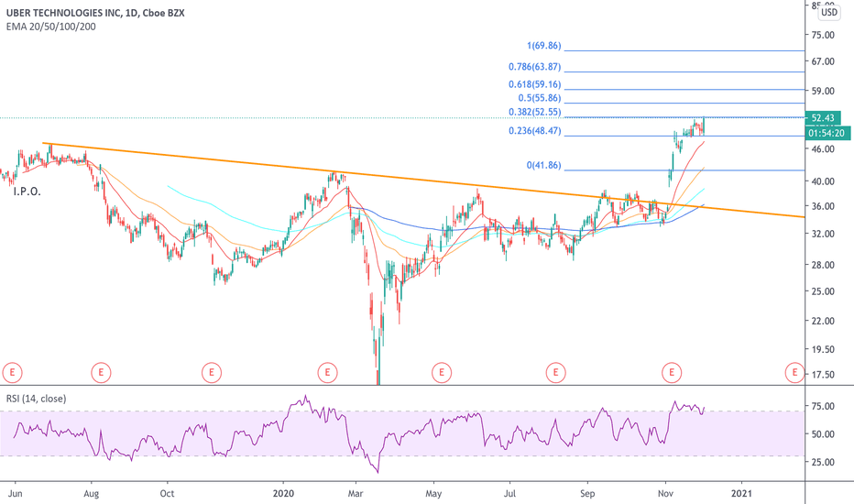Click the Jun label on the time axis
The height and width of the screenshot is (504, 854).
(15, 494)
